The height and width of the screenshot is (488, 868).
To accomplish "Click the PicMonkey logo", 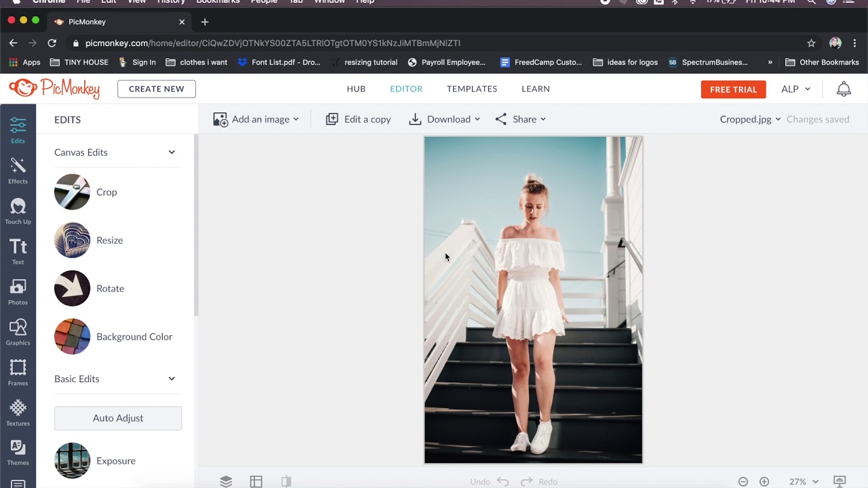I will coord(54,88).
